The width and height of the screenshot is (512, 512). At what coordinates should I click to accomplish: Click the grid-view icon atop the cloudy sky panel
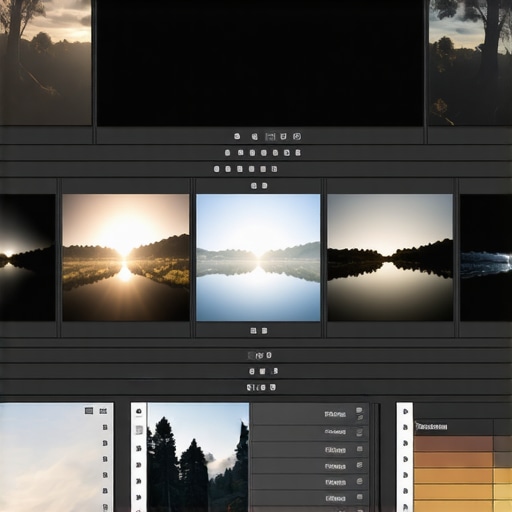(x=103, y=411)
